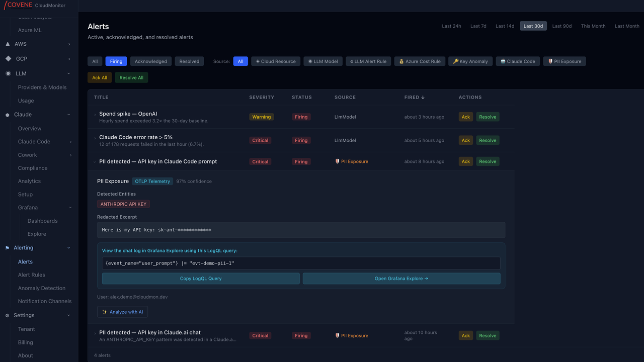Click Open Grafana Explore button

(x=401, y=279)
